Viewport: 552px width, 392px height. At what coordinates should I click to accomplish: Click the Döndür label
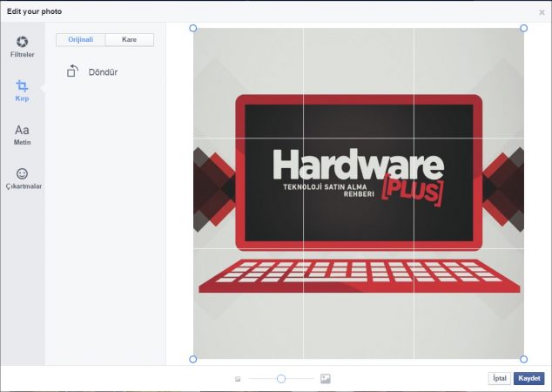[103, 72]
